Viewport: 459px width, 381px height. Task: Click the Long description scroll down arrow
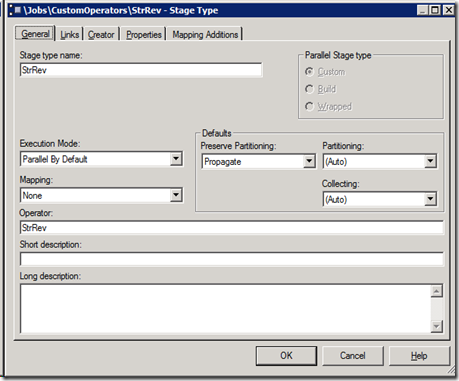[436, 326]
